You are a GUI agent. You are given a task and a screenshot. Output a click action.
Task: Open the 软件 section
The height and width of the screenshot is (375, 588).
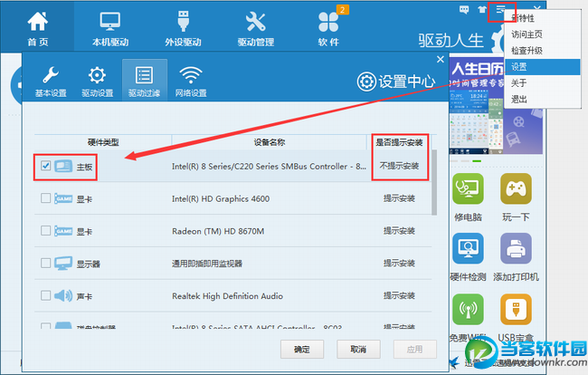click(x=328, y=29)
